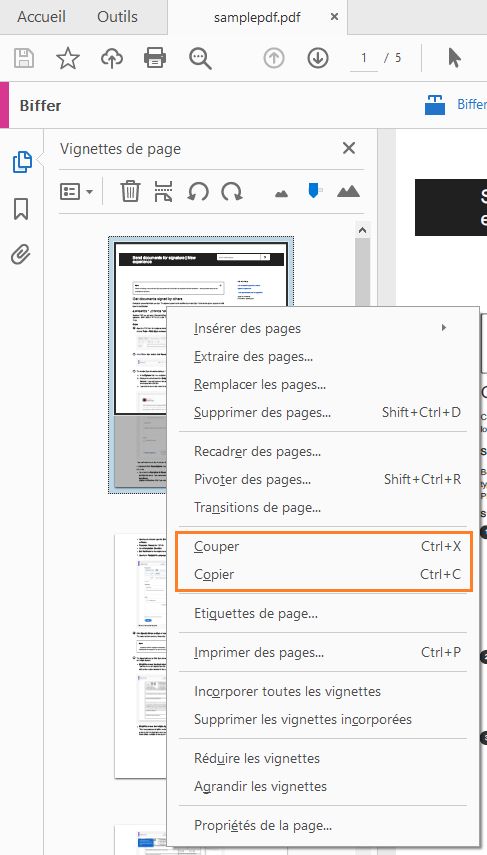Choose Propriétés de la page menu entry
Image resolution: width=487 pixels, height=855 pixels.
coord(321,826)
